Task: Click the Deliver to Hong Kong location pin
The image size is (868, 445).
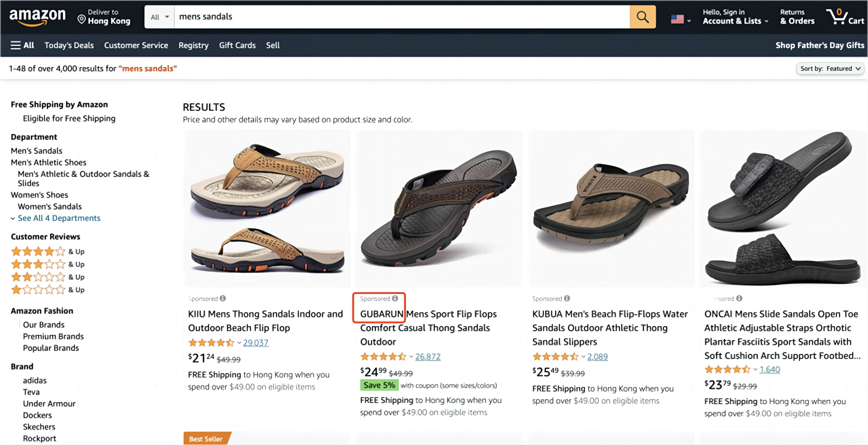Action: (x=82, y=19)
